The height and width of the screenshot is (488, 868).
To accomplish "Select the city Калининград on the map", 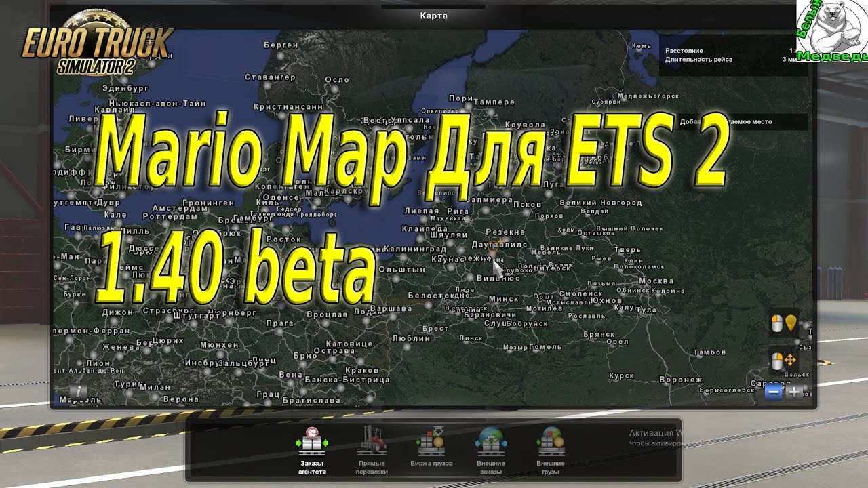I will 414,249.
